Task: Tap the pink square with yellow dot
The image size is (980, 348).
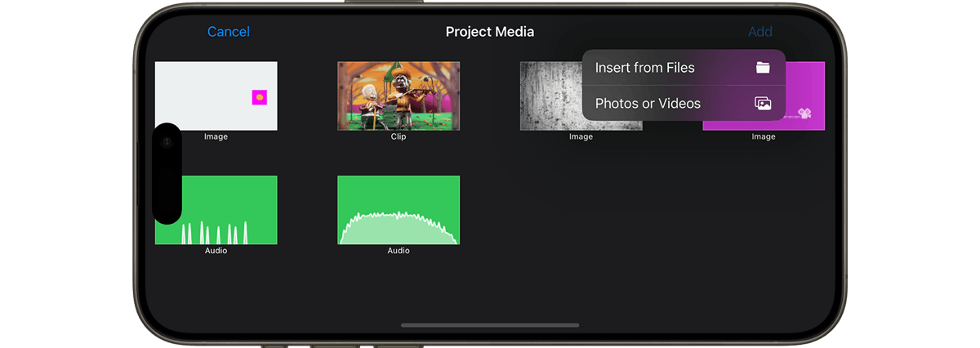Action: point(259,97)
